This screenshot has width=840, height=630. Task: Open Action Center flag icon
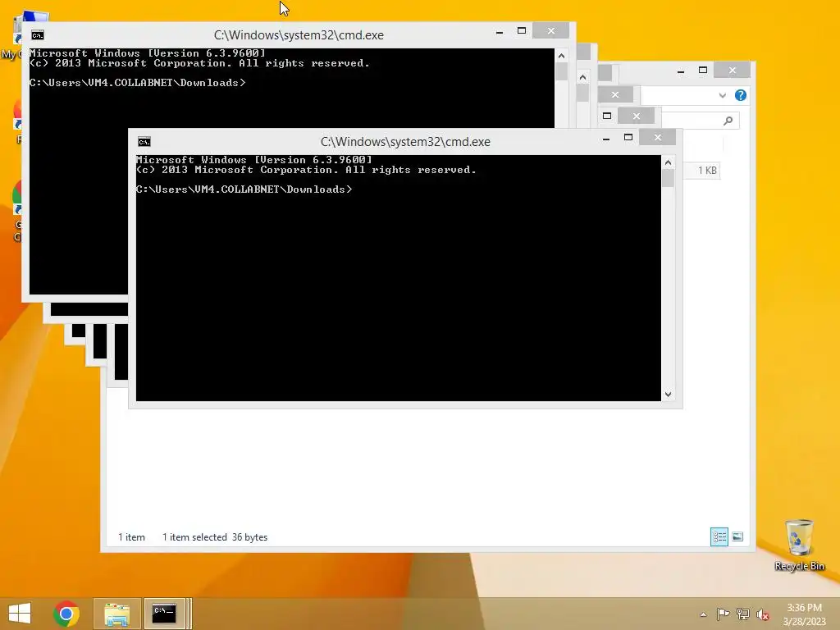[x=723, y=614]
